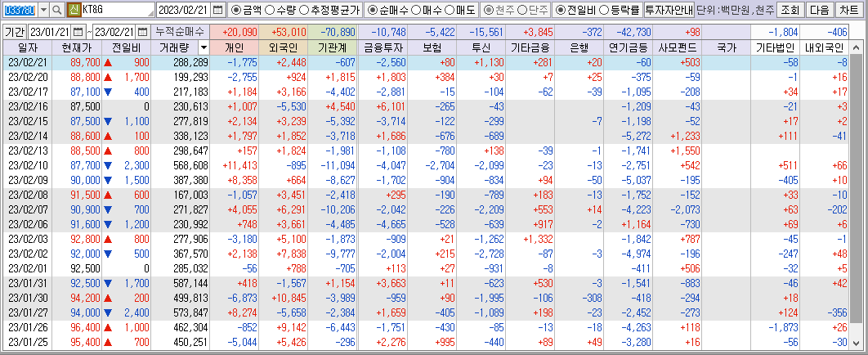
Task: Click the 기타법인 value -1,873 on 23/01/26
Action: point(783,326)
